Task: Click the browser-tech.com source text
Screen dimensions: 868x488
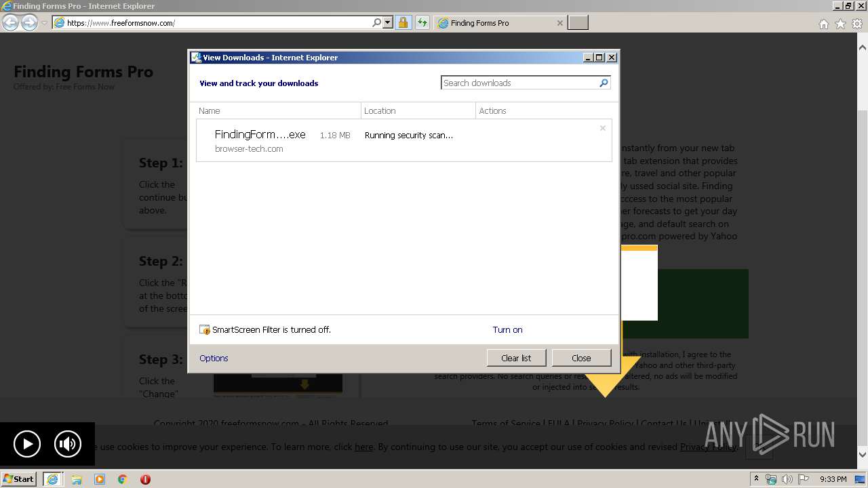Action: [249, 148]
